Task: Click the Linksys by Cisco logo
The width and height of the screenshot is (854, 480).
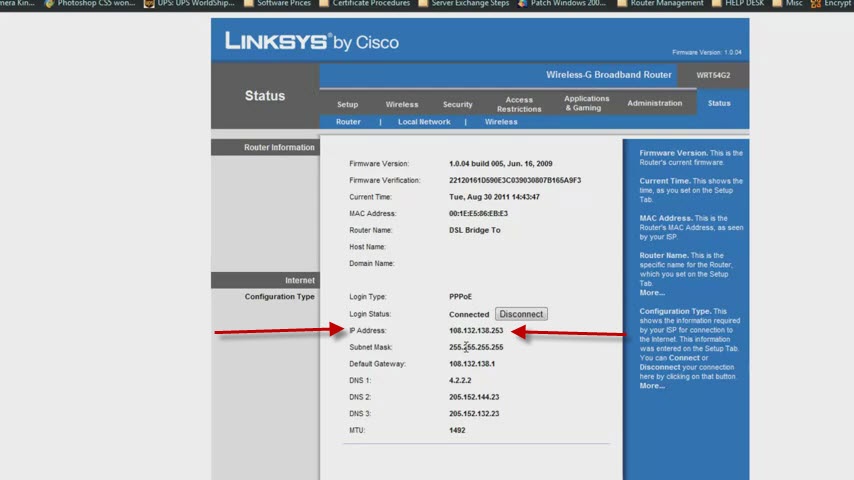Action: [x=312, y=41]
